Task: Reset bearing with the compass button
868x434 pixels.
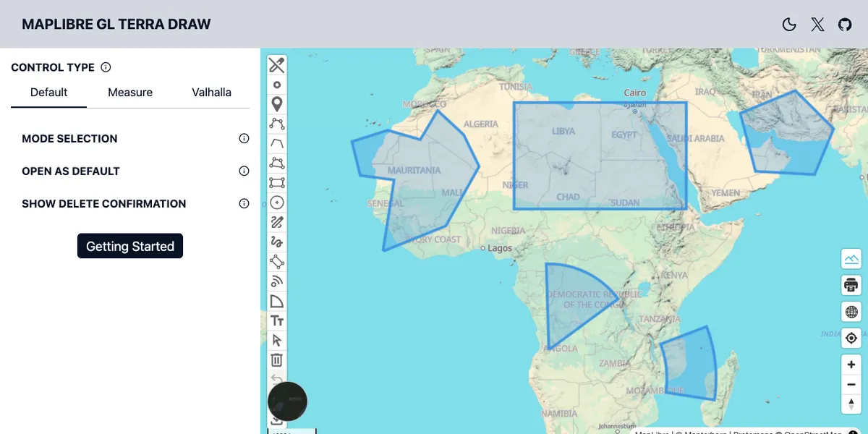Action: point(851,404)
